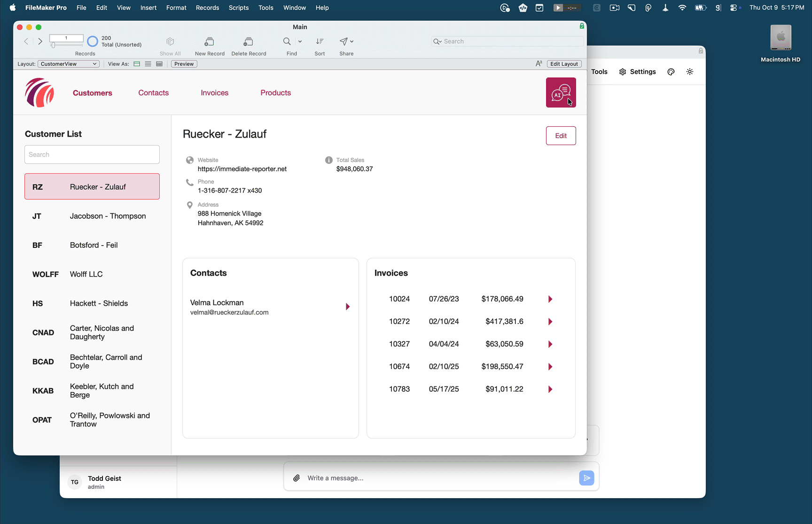Sort the records
Screen dimensions: 812x524
point(320,45)
